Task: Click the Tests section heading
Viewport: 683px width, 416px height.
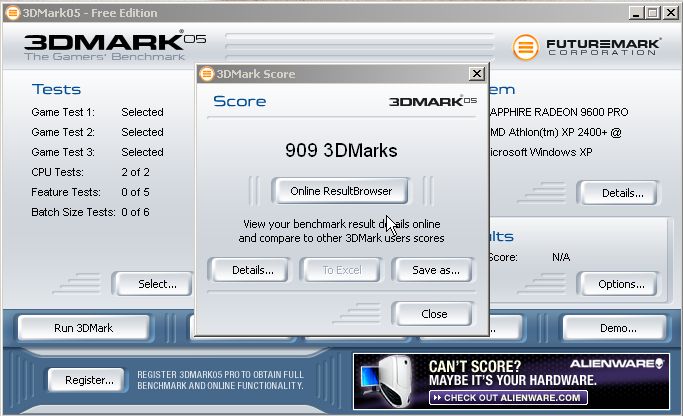Action: (56, 89)
